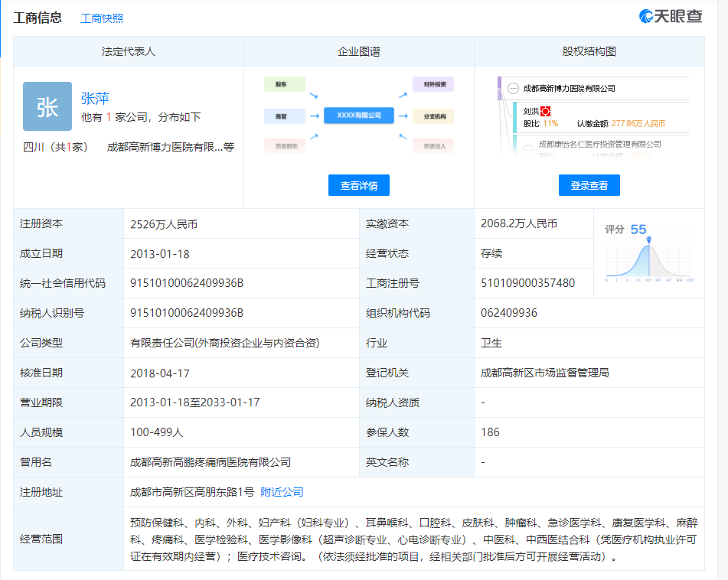Screen dimensions: 728x580
Task: Collapse the 成都康怡名仁医疗投资管理有限公司 node
Action: 528,149
